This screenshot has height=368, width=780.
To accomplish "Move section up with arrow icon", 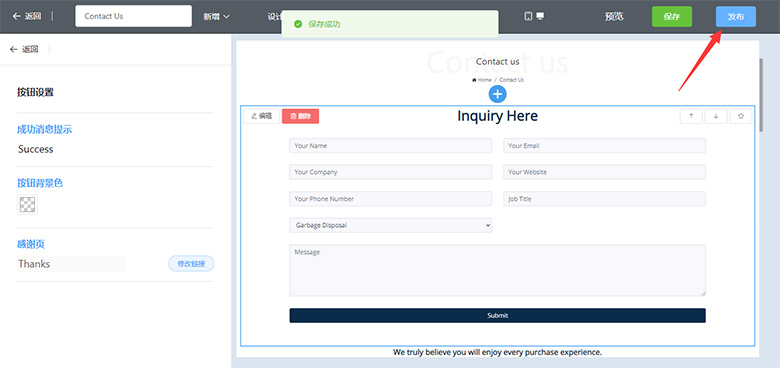I will point(691,116).
